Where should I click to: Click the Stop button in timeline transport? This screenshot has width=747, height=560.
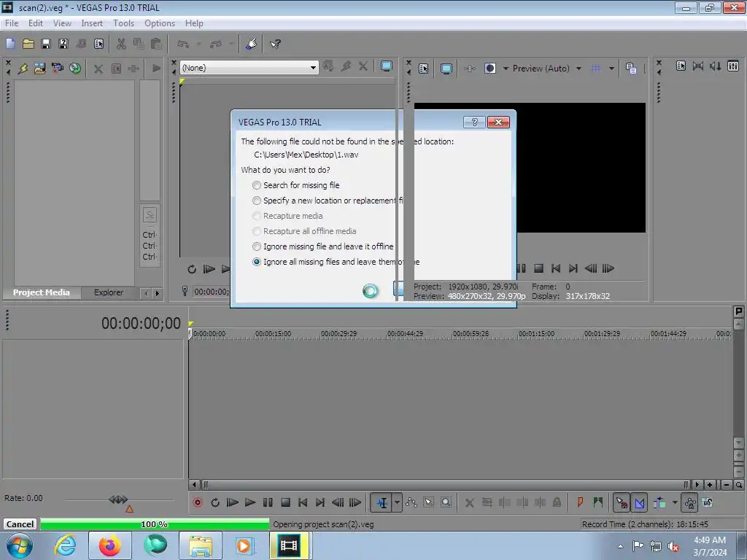coord(285,502)
